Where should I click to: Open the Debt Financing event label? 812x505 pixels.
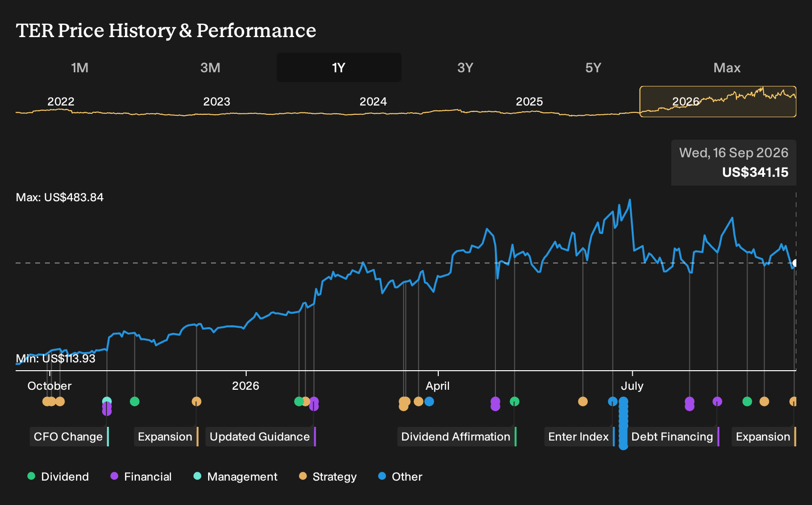click(x=673, y=437)
